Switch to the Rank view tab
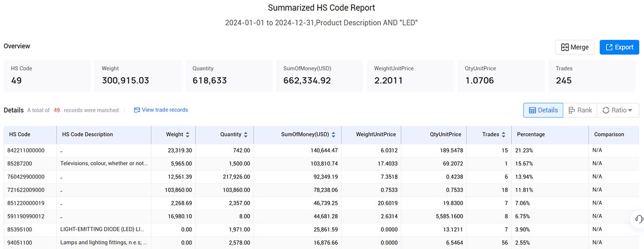Image resolution: width=644 pixels, height=249 pixels. [580, 110]
